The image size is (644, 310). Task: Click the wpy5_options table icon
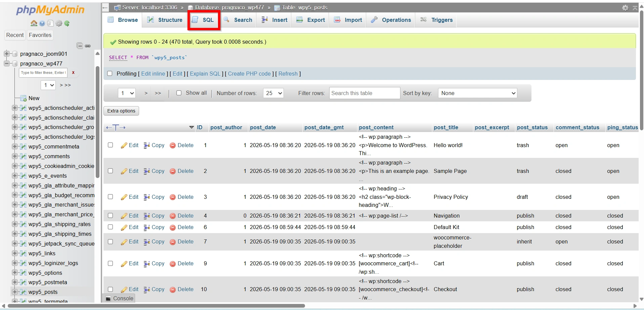click(x=23, y=273)
